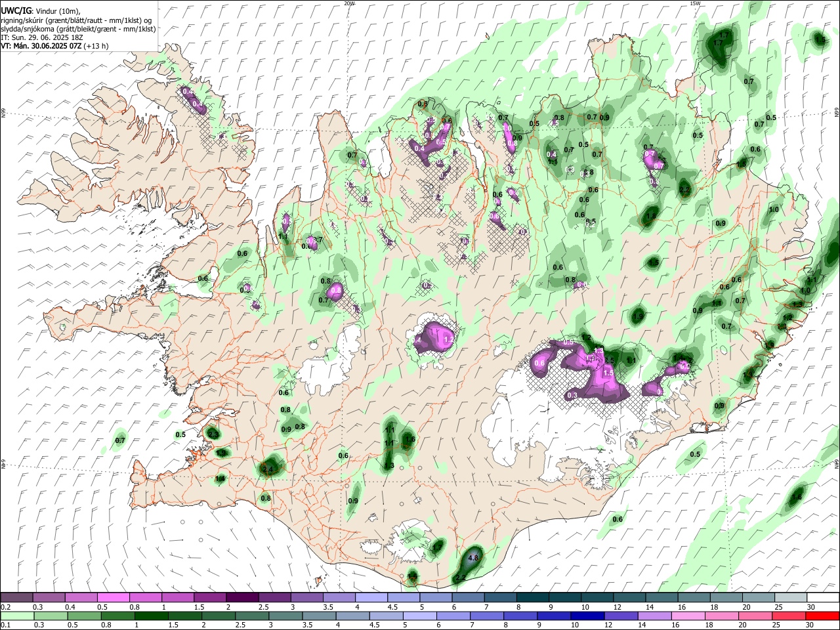This screenshot has width=840, height=630.
Task: Select the dark teal swatch labeled 8 in upper legend
Action: [x=532, y=598]
